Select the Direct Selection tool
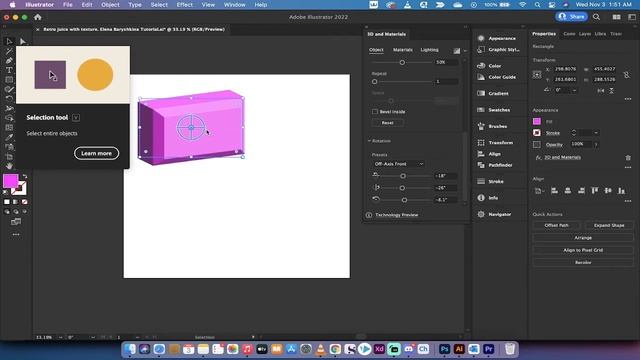 [22, 41]
